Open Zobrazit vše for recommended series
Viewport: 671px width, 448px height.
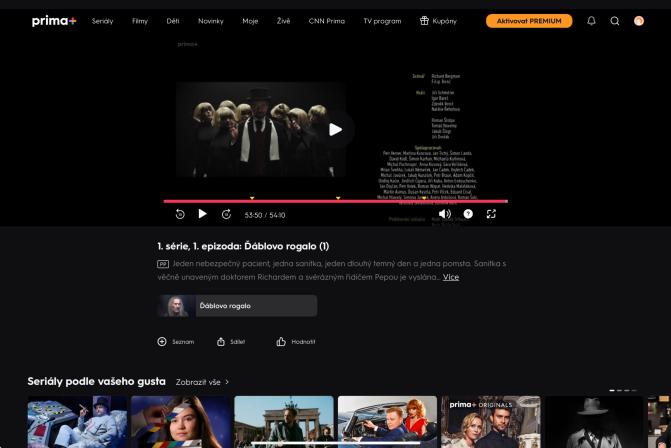[202, 382]
